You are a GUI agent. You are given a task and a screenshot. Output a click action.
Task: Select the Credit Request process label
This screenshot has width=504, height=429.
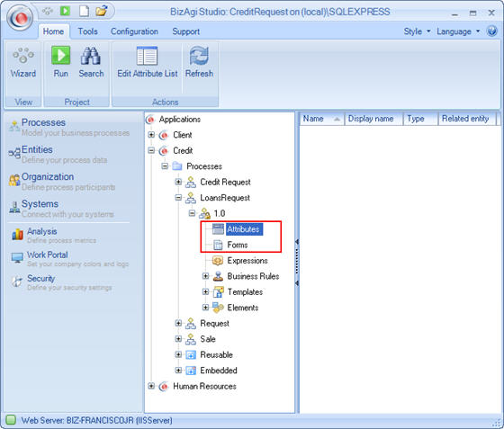(225, 182)
